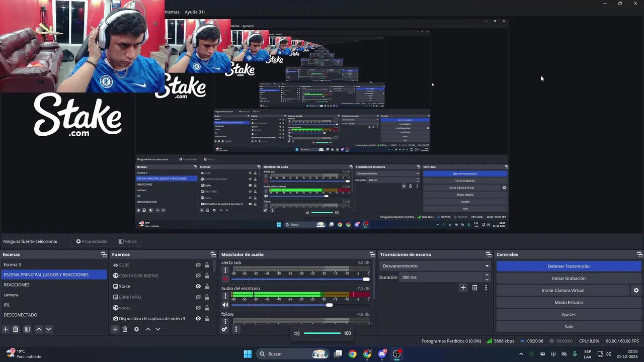Undock the Escenas panel with its float icon
Image resolution: width=644 pixels, height=362 pixels.
tap(104, 254)
